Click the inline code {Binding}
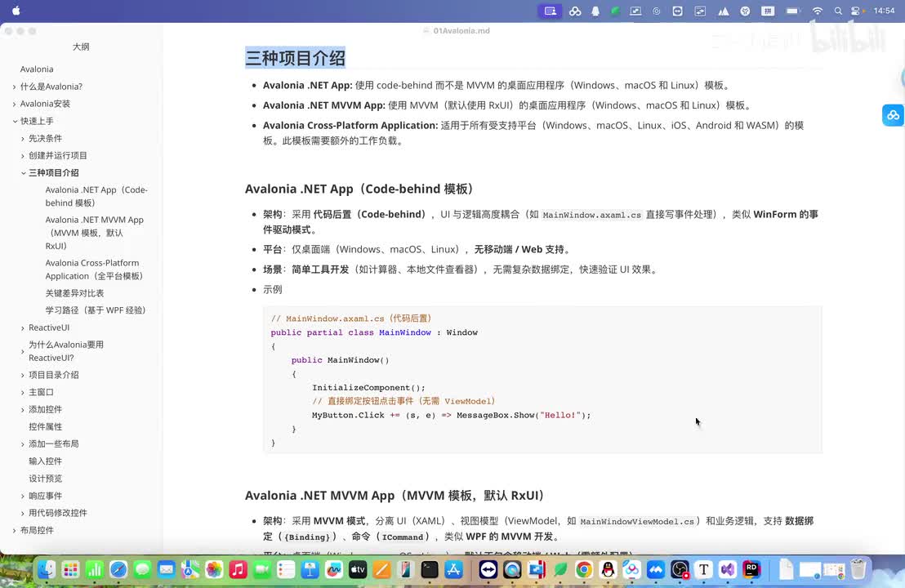Viewport: 905px width, 588px height. tap(307, 537)
